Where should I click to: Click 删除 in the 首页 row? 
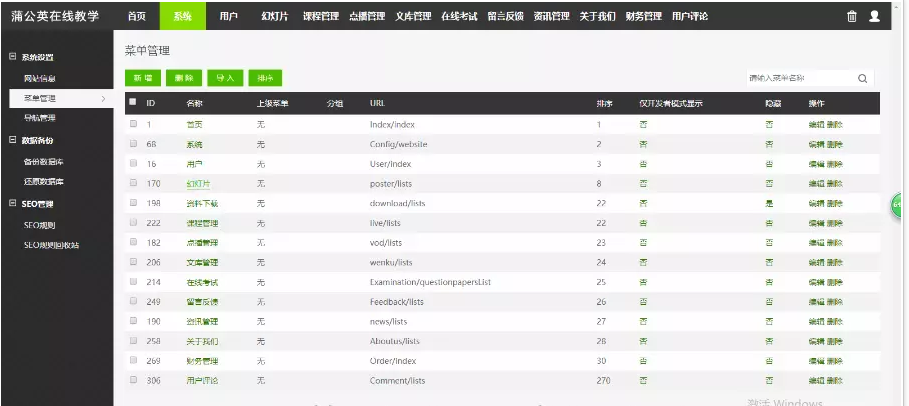pos(834,124)
